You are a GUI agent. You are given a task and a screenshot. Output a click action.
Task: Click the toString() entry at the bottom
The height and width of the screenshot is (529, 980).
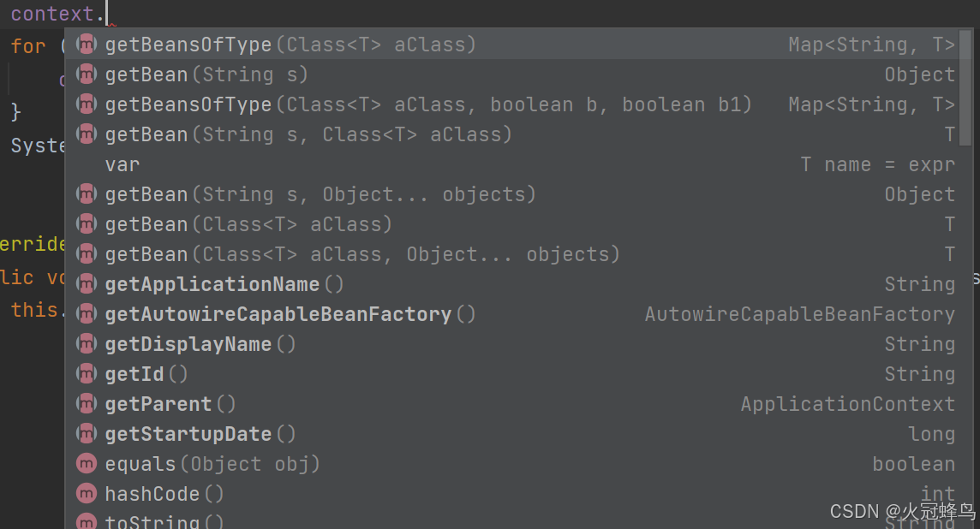click(163, 520)
